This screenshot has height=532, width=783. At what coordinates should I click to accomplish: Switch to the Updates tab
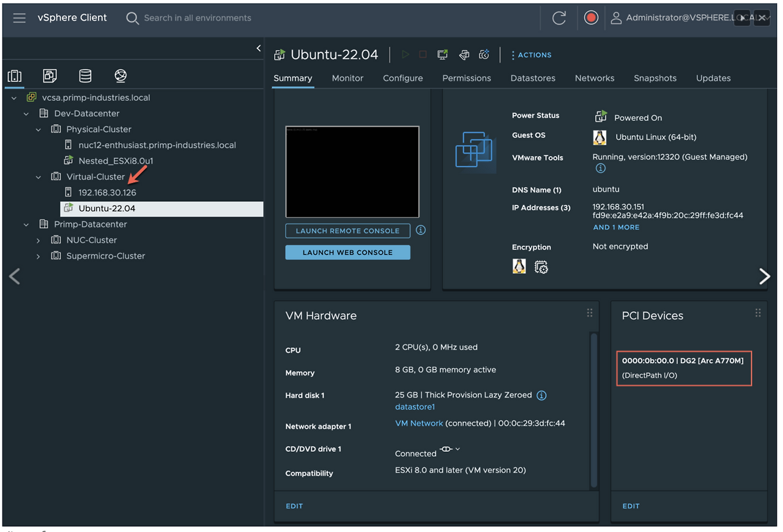pyautogui.click(x=713, y=78)
